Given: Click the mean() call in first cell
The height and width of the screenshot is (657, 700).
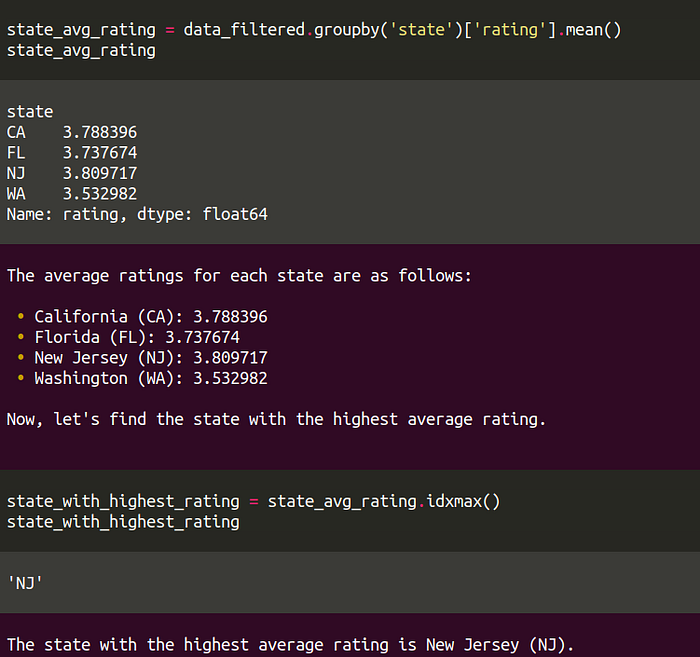Looking at the screenshot, I should click(x=593, y=30).
